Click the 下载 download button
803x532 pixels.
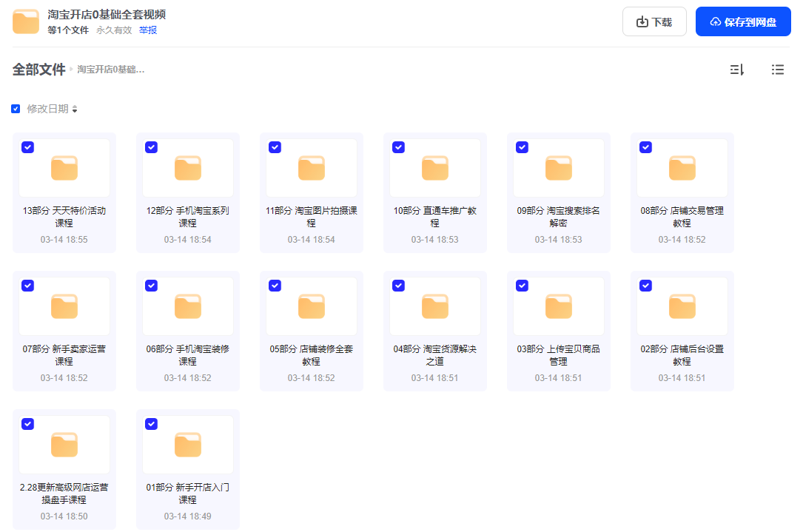[654, 21]
